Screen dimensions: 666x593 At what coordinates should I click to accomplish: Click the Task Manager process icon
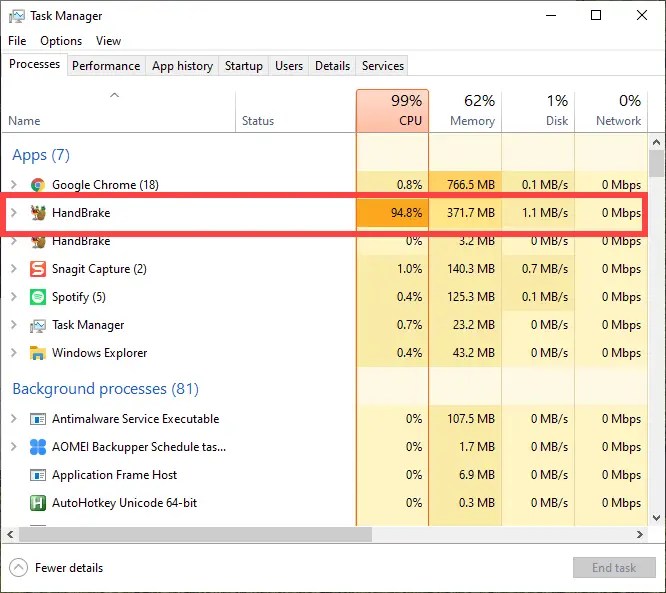point(38,325)
